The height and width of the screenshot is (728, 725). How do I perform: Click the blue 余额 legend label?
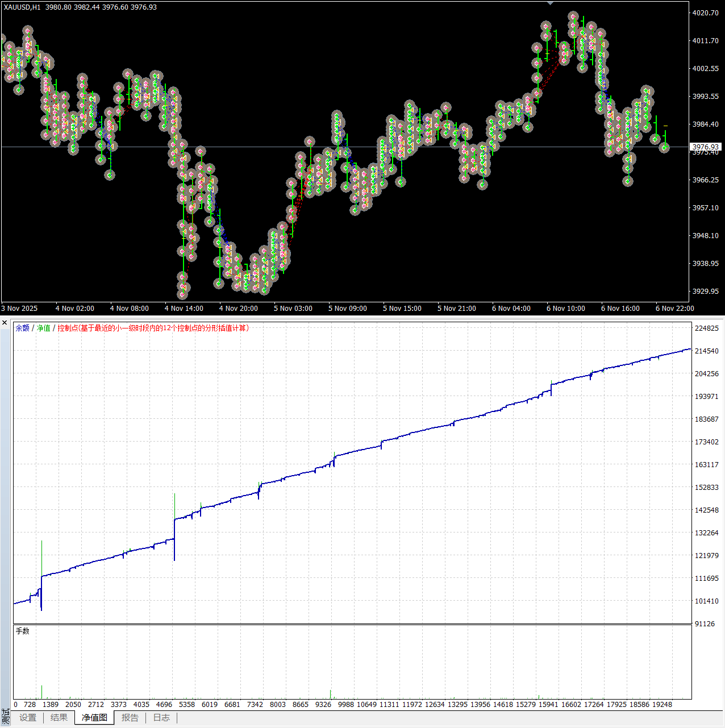pos(22,328)
